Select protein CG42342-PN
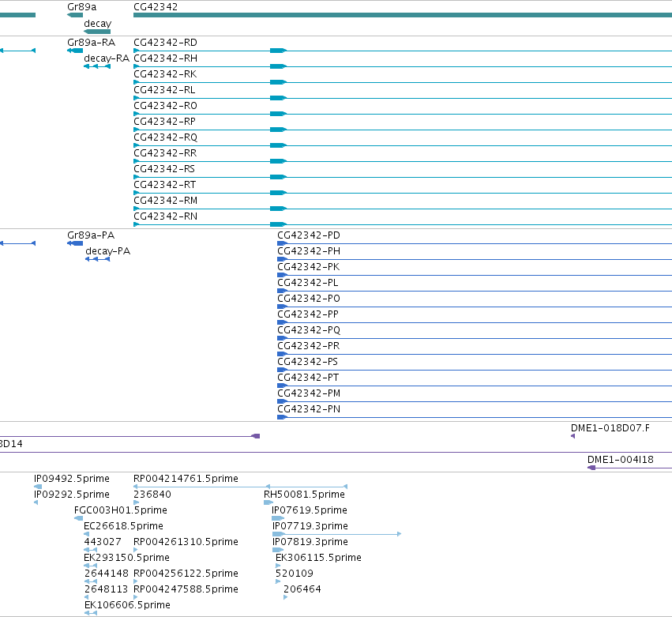 [309, 409]
